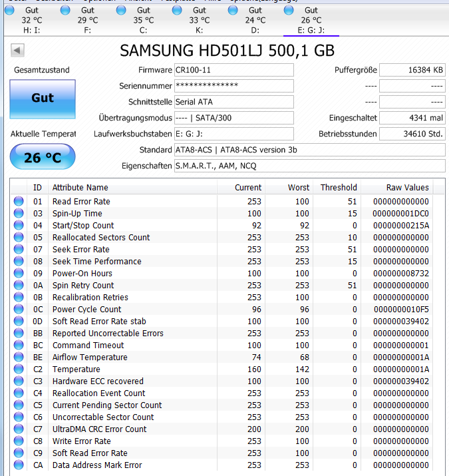Click the back arrow disk navigation button
This screenshot has height=476, width=449.
[17, 50]
